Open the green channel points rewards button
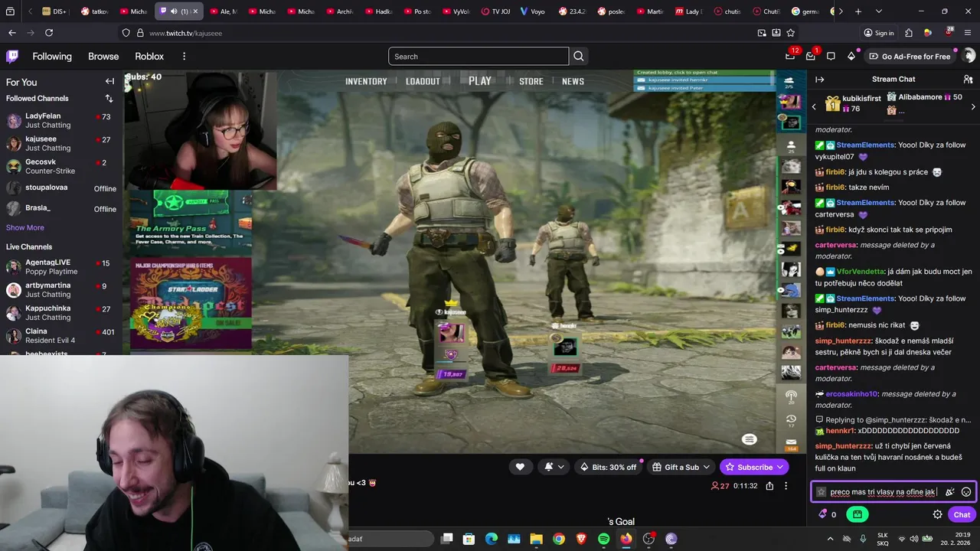The width and height of the screenshot is (980, 551). (x=857, y=514)
